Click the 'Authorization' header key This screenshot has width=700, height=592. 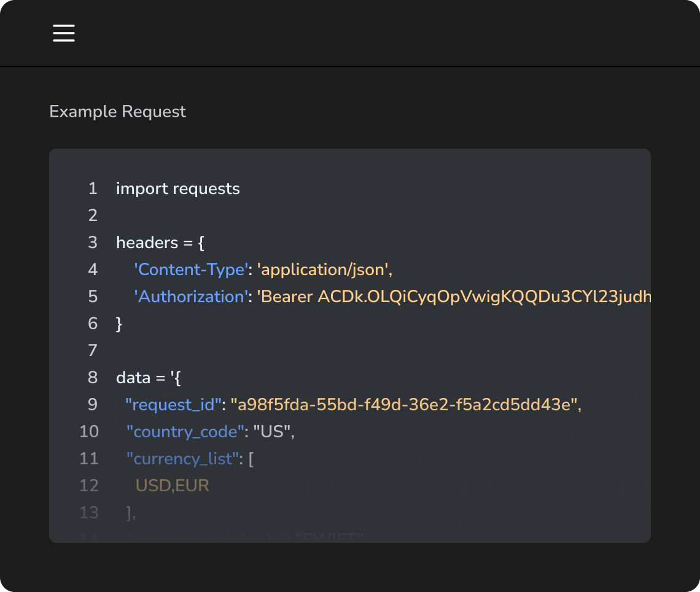[190, 297]
